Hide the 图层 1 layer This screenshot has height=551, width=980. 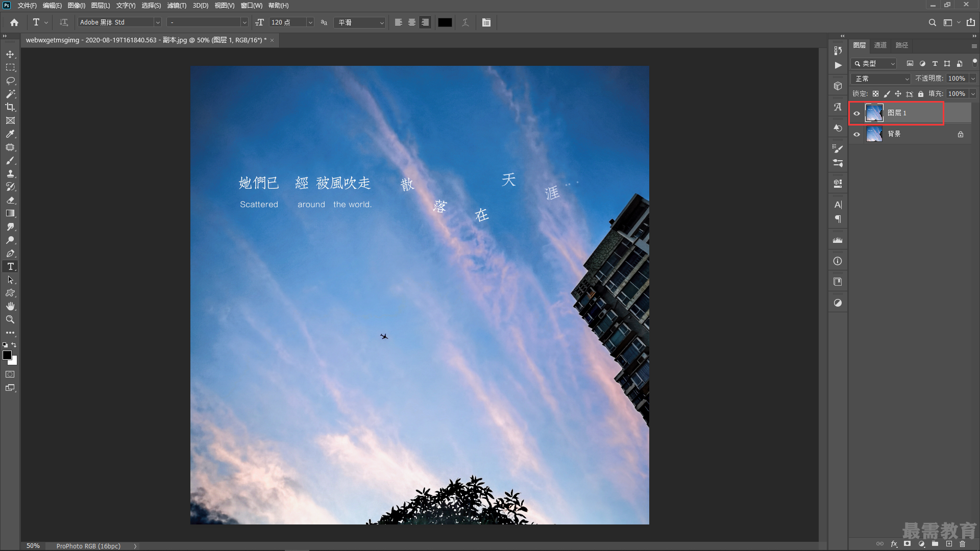pyautogui.click(x=857, y=113)
